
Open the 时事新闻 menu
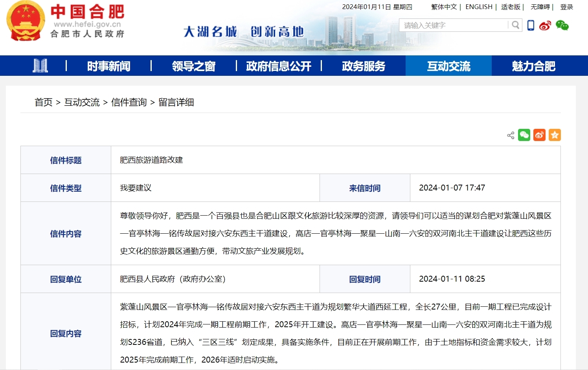pyautogui.click(x=108, y=66)
